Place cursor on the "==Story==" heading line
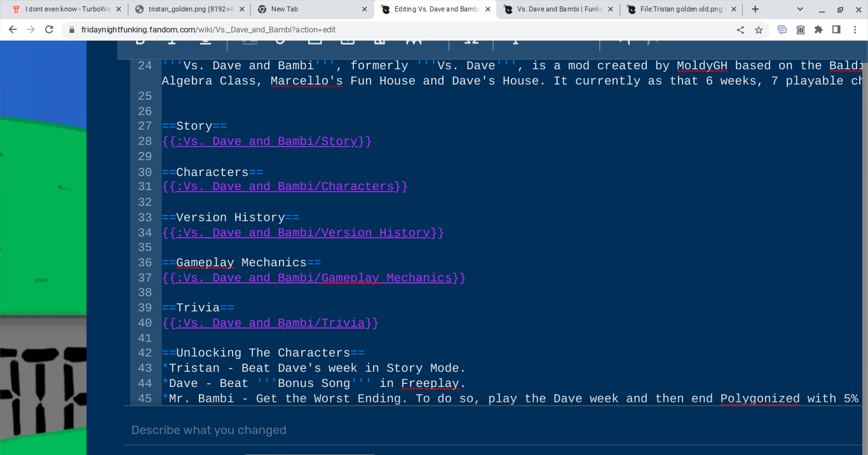Image resolution: width=868 pixels, height=455 pixels. click(194, 126)
